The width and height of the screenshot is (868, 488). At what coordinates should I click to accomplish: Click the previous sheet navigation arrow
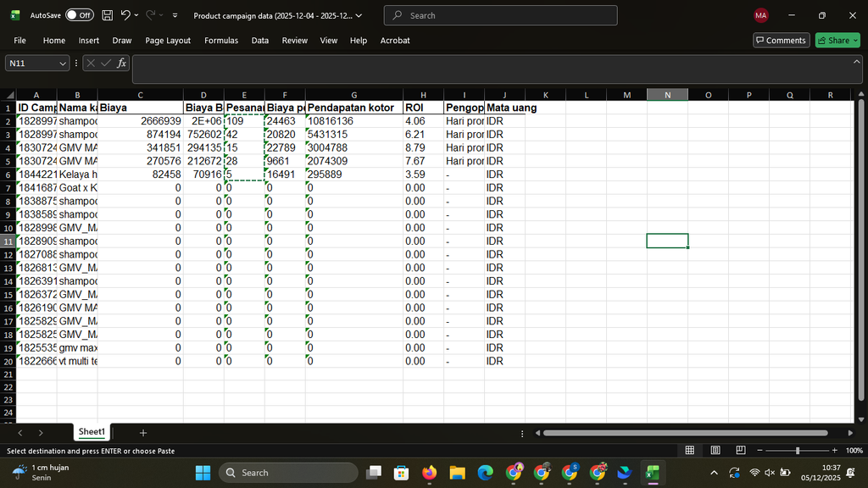pos(20,433)
